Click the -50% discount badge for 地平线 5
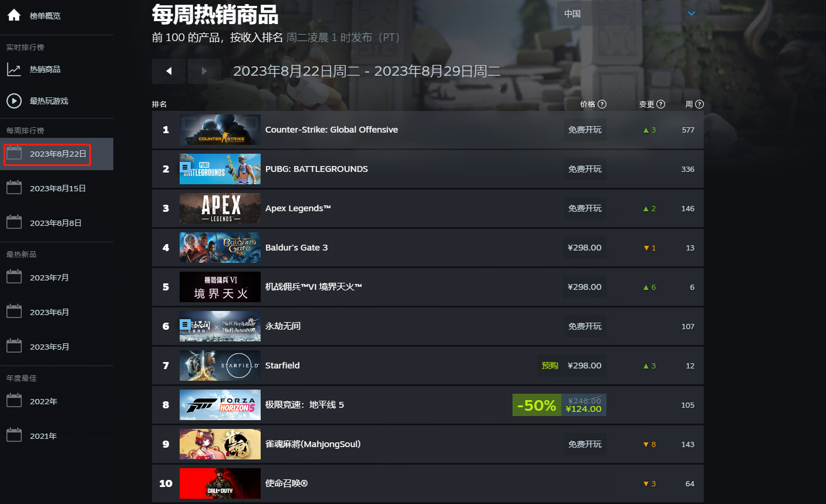The width and height of the screenshot is (826, 504). [x=537, y=405]
